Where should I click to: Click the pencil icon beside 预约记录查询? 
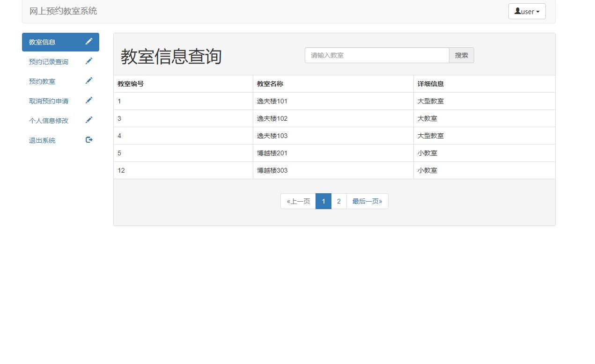[89, 61]
